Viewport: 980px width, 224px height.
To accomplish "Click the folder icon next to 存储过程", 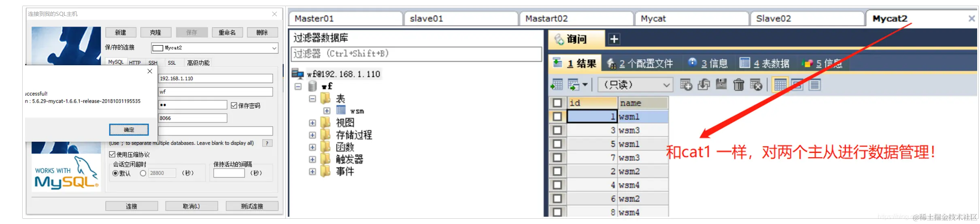I will tap(325, 134).
